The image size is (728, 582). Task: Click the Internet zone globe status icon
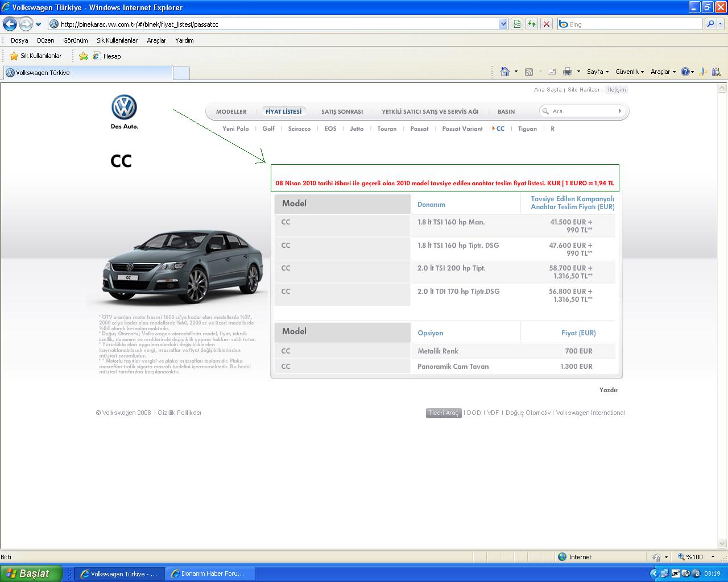pos(562,557)
